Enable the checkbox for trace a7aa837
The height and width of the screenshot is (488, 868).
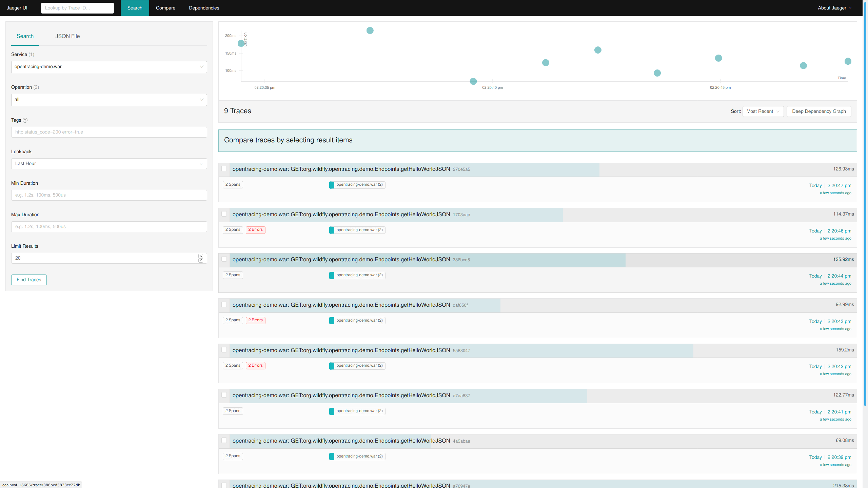click(224, 395)
